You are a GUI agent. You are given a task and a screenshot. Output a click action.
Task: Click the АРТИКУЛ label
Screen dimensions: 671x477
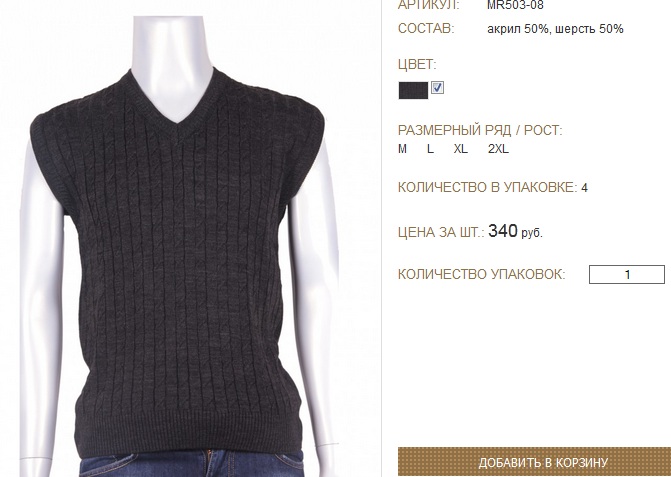(x=428, y=5)
